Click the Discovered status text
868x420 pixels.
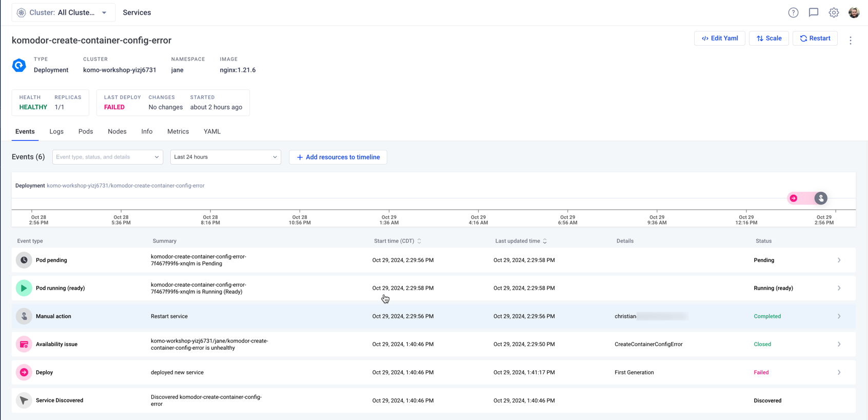click(x=767, y=401)
